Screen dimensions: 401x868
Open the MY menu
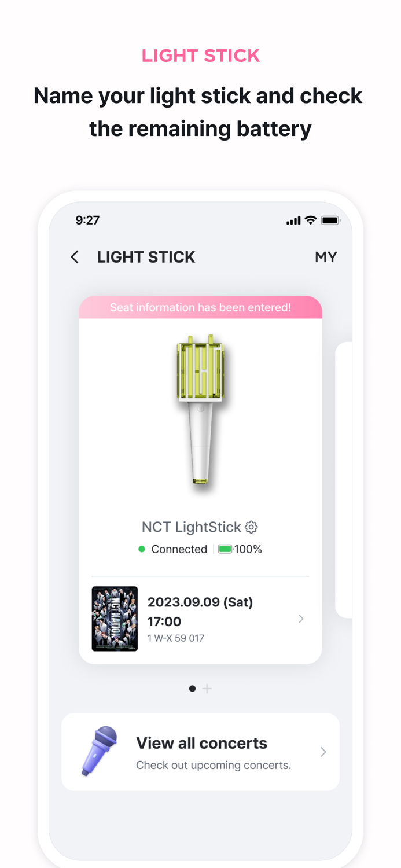click(326, 257)
